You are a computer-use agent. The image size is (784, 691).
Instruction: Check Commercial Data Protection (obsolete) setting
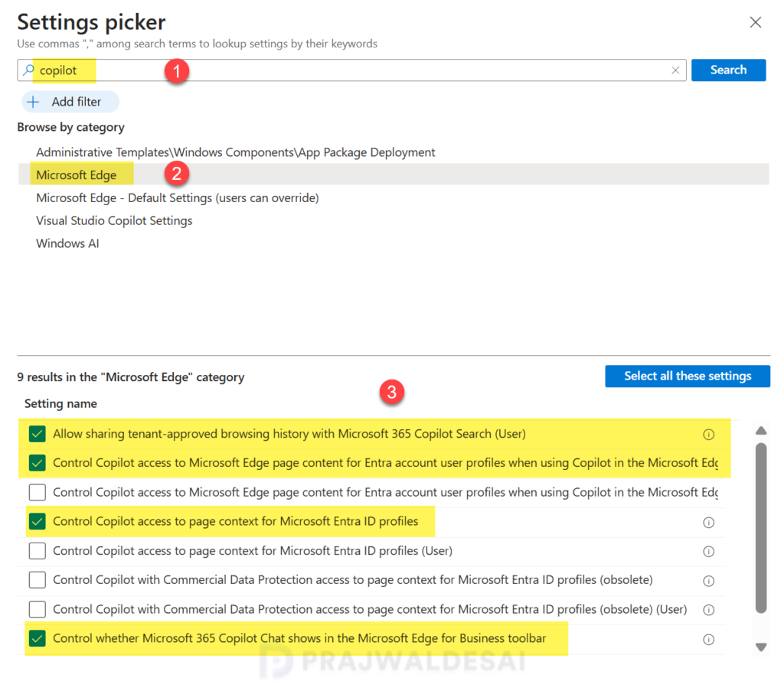click(37, 580)
